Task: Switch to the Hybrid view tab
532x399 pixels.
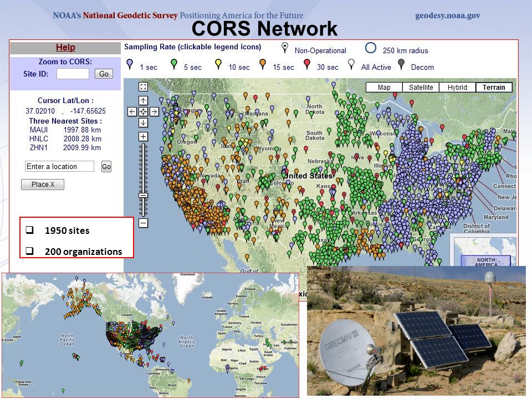Action: pos(457,87)
